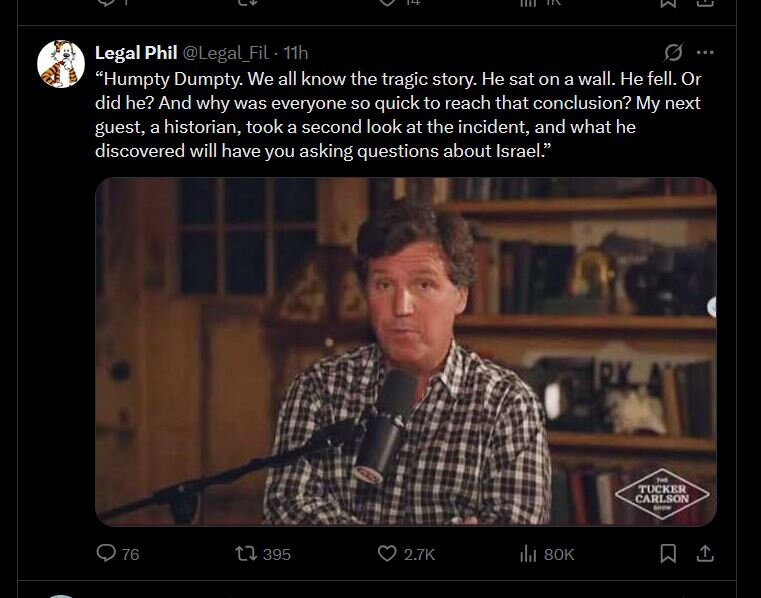Click the 11h timestamp link
This screenshot has width=761, height=598.
click(297, 52)
